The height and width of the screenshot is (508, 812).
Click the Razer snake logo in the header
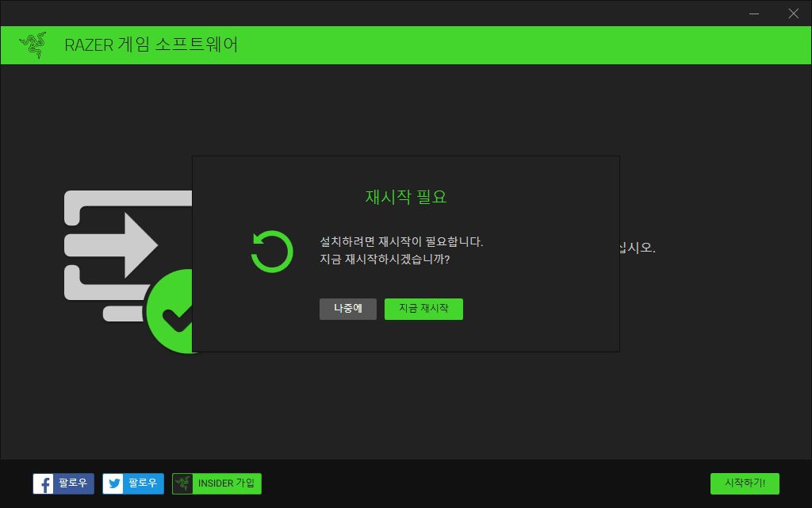pyautogui.click(x=33, y=45)
